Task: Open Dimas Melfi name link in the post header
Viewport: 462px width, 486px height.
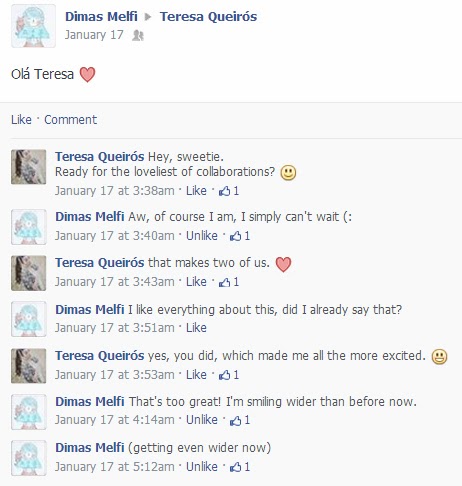Action: click(101, 17)
